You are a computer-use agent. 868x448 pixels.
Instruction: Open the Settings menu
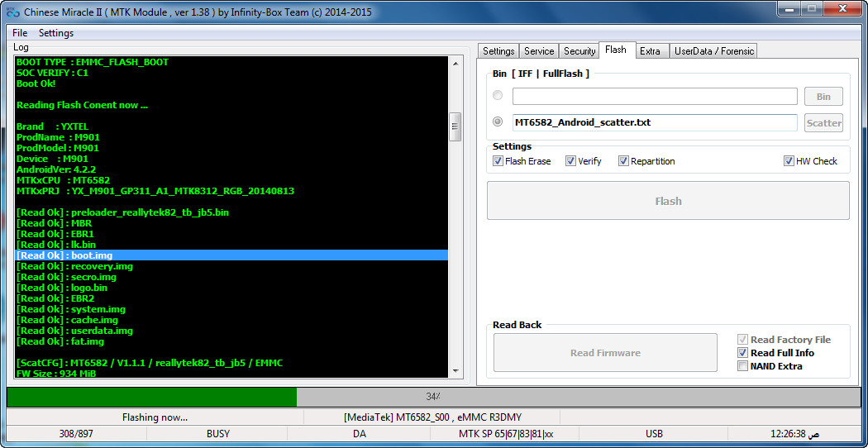click(x=56, y=33)
